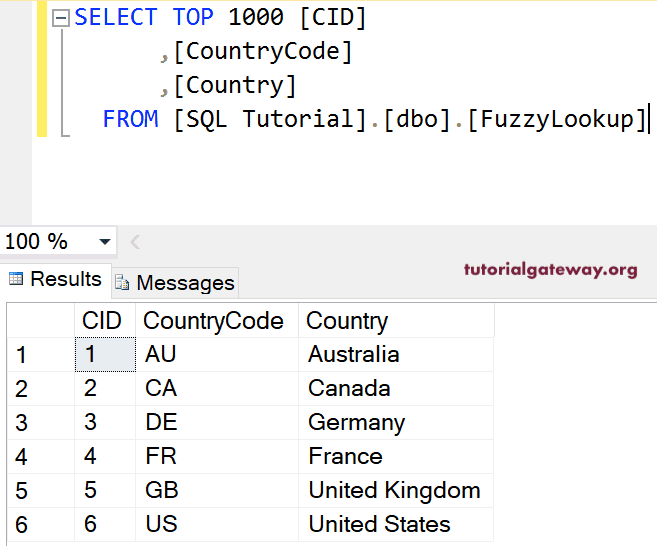
Task: Click the FROM keyword in the query
Action: click(x=130, y=119)
